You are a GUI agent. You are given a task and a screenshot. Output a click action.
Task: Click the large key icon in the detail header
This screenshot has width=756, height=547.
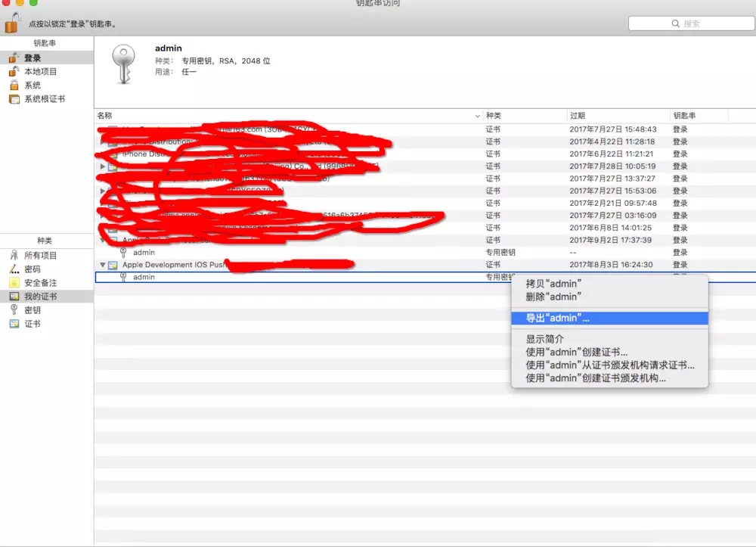124,64
